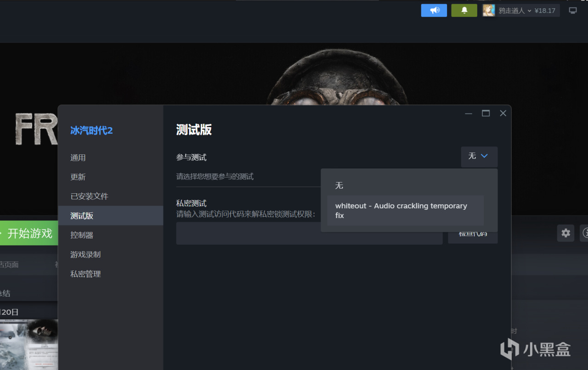Expand the 鸦走道人 account menu
Image resolution: width=588 pixels, height=370 pixels.
[514, 11]
